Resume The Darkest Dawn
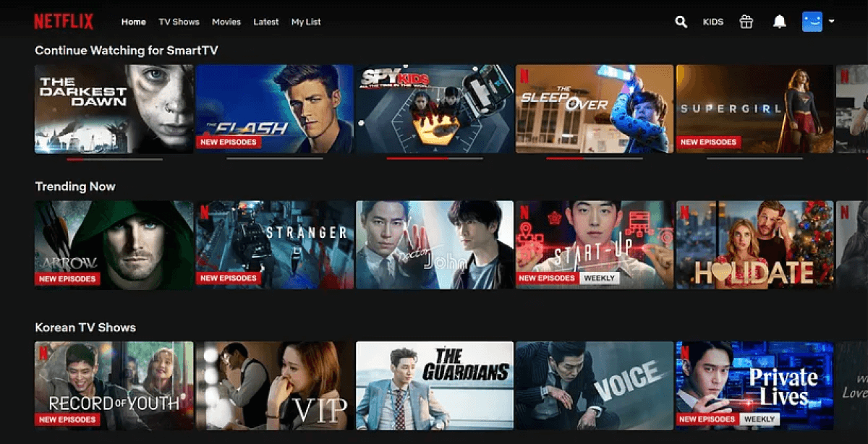The height and width of the screenshot is (444, 868). tap(114, 108)
